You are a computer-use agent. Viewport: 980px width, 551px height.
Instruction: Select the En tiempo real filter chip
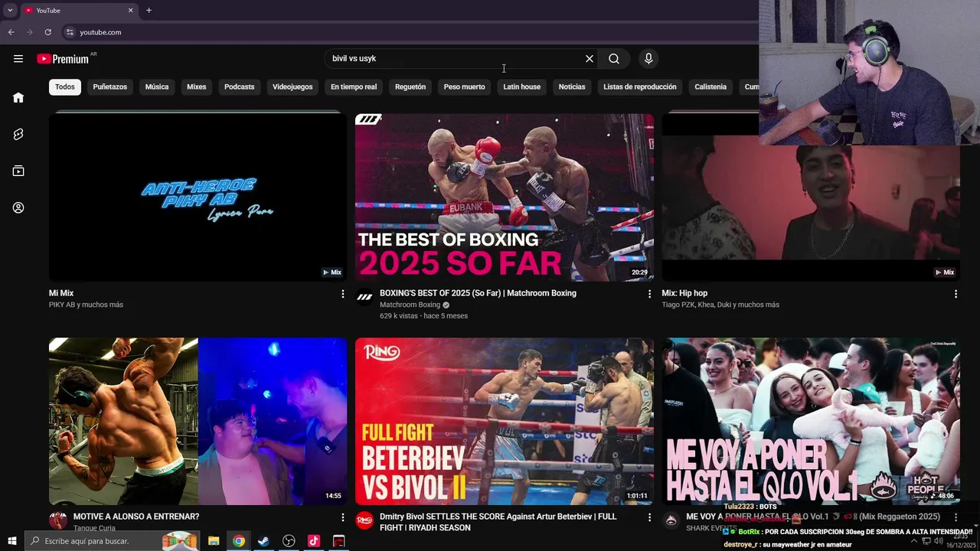(x=354, y=86)
